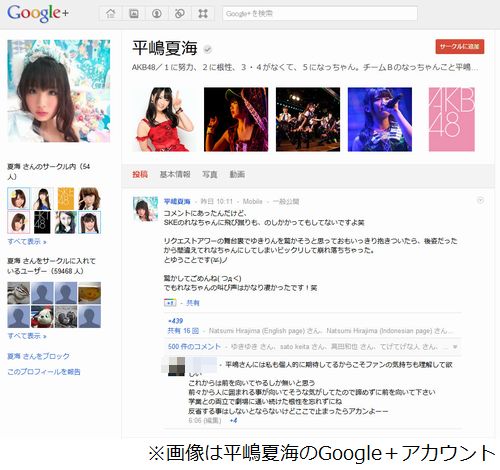Viewport: 500px width, 470px height.
Task: Open the Circles icon in the top bar
Action: point(180,13)
